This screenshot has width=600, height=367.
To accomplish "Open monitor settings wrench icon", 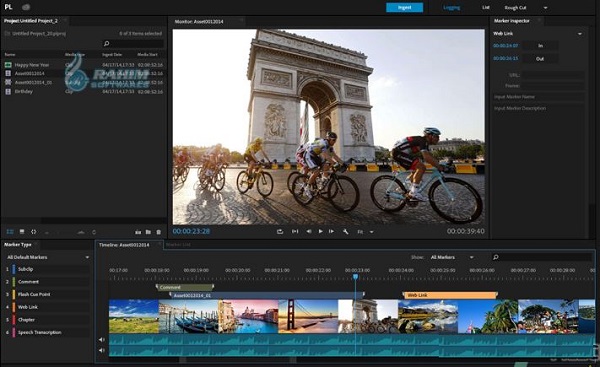I will point(345,232).
